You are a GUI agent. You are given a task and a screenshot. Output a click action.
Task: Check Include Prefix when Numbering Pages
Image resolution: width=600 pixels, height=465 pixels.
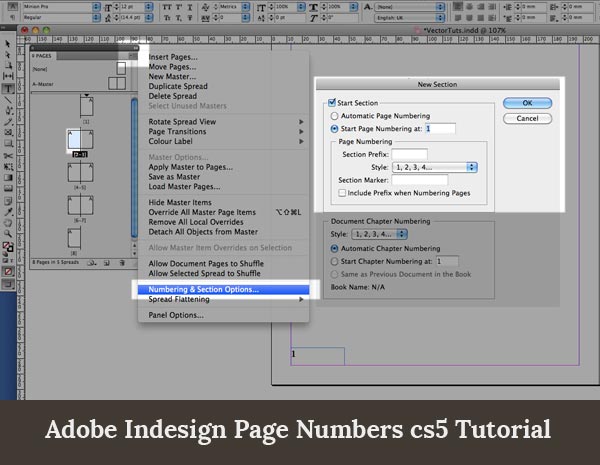tap(342, 193)
